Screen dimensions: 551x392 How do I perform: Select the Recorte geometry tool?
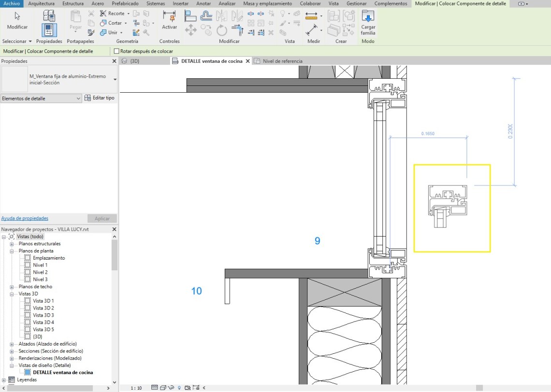point(113,14)
